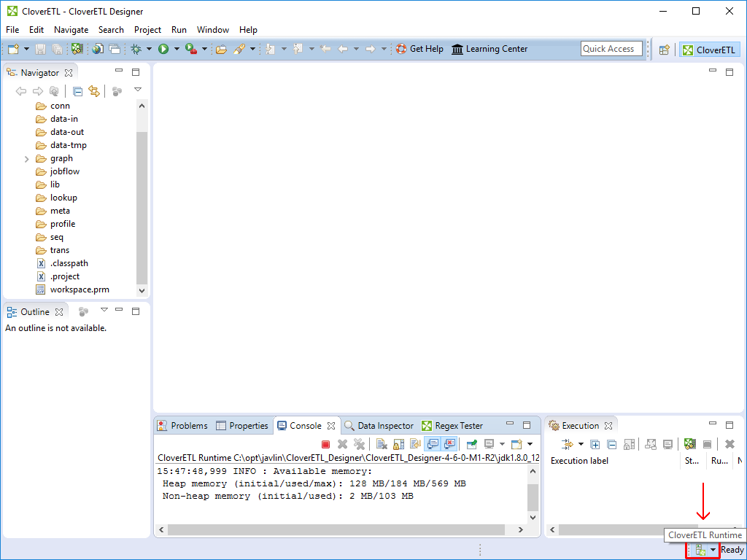
Task: Open the Learning Center
Action: (489, 49)
